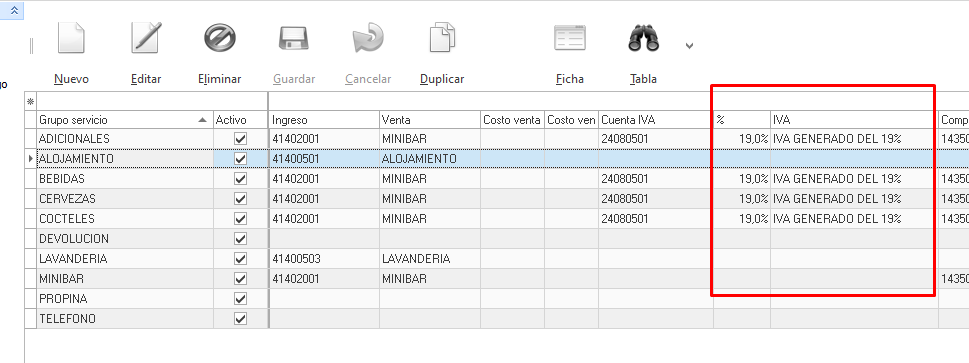The width and height of the screenshot is (969, 363).
Task: Click the Cancelar undo arrow icon
Action: tap(368, 38)
